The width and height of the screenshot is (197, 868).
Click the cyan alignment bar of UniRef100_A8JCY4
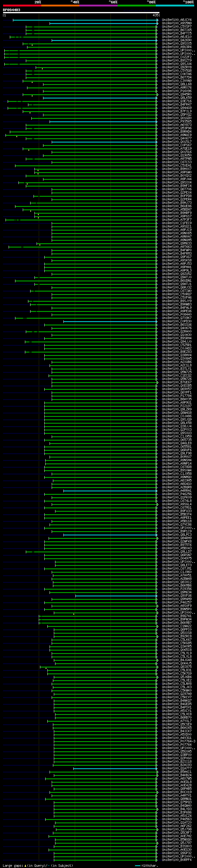click(x=86, y=20)
